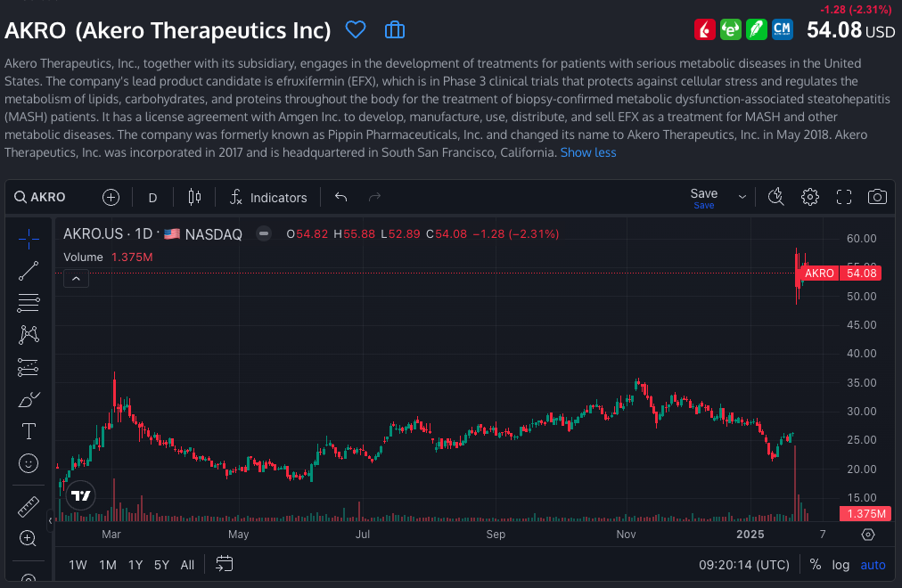Redo the chart action
The height and width of the screenshot is (588, 902).
374,197
